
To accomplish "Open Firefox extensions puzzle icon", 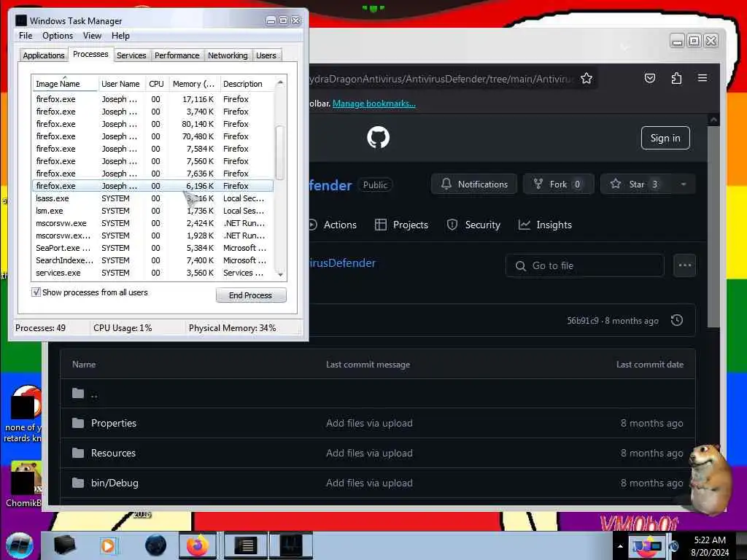I will (x=676, y=78).
